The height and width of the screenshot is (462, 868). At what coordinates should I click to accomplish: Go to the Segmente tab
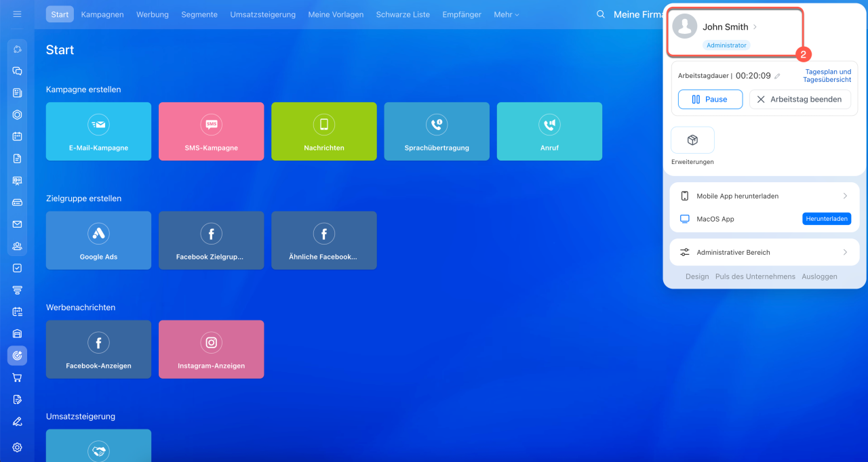(x=199, y=14)
